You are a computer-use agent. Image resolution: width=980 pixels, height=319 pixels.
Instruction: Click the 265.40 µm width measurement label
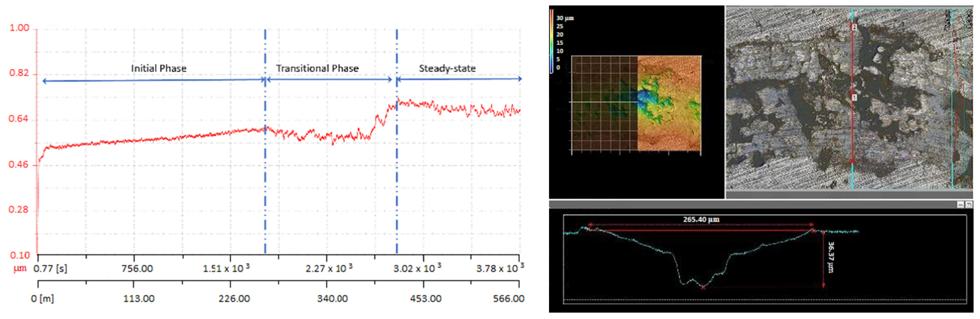click(701, 219)
